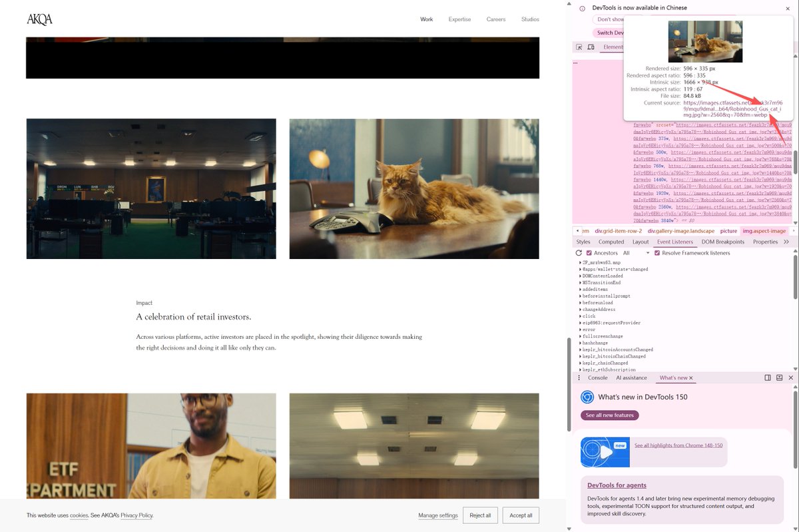Click the dock drawer icon beside close
Screen dimensions: 799x532
[x=779, y=378]
